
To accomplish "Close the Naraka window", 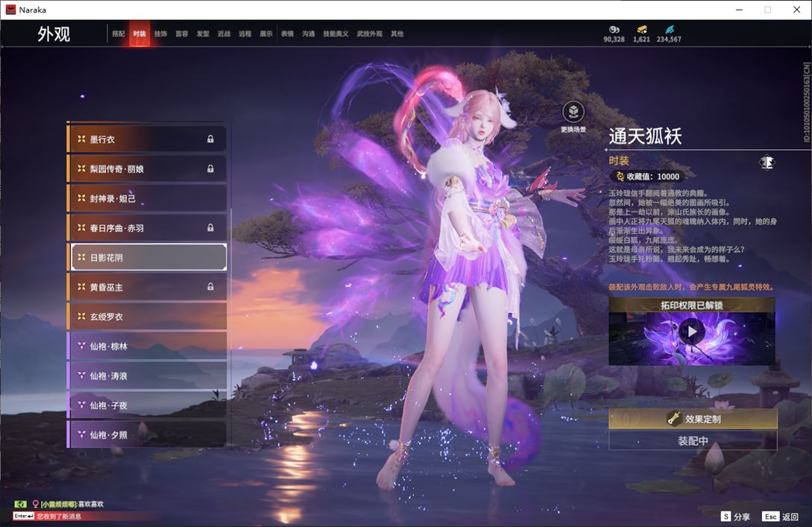I will [x=797, y=10].
